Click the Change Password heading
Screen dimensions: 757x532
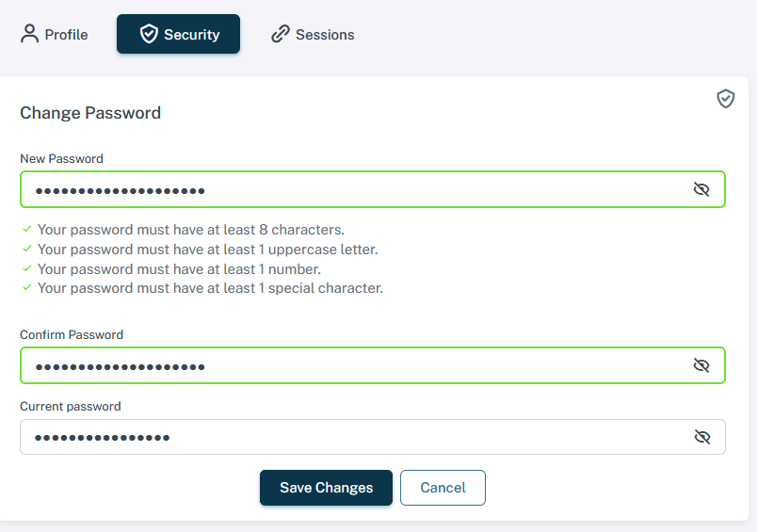click(90, 113)
